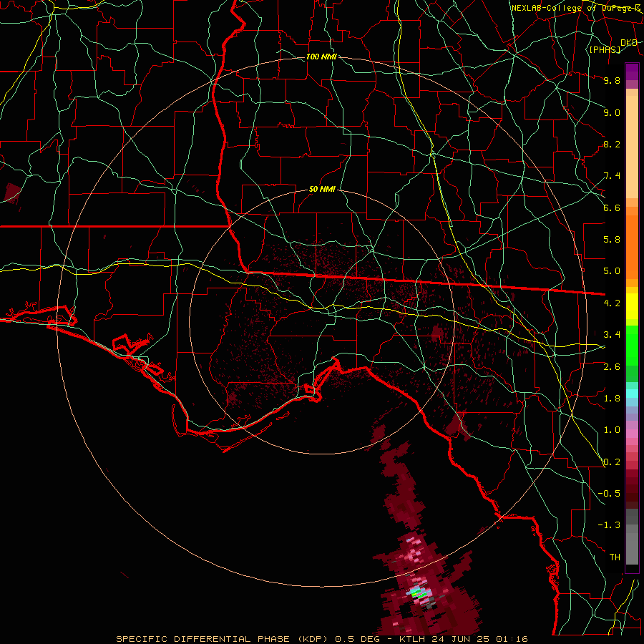Viewport: 644px width, 644px height.
Task: Click the 5.8 value on color scale
Action: (612, 240)
